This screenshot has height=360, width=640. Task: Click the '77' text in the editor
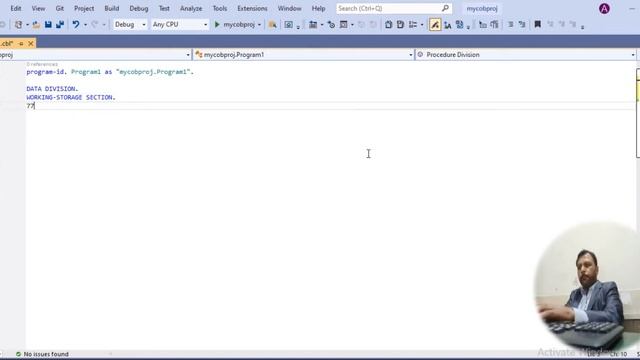[x=31, y=106]
